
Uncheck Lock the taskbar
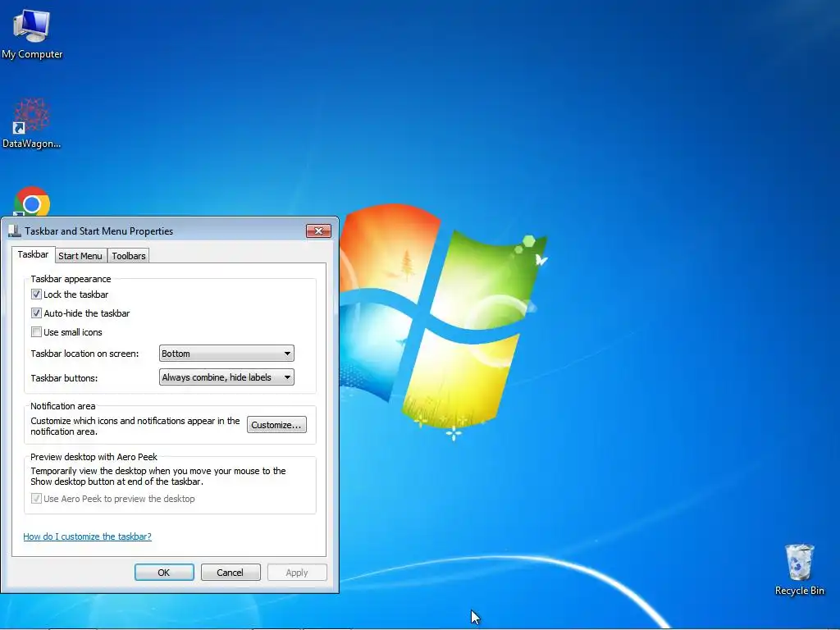36,294
